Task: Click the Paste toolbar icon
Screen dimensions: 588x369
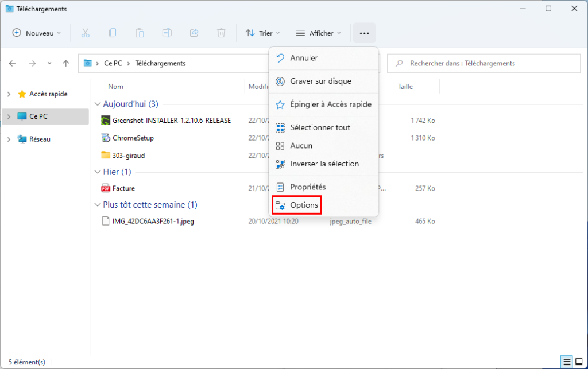Action: click(x=140, y=33)
